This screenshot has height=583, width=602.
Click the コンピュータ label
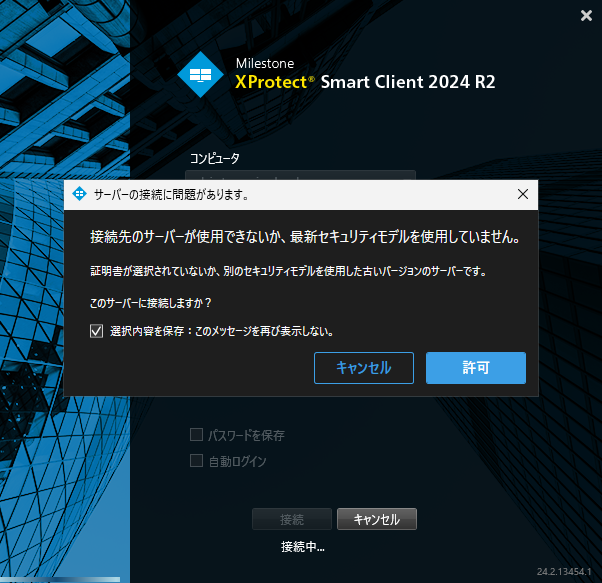point(215,158)
